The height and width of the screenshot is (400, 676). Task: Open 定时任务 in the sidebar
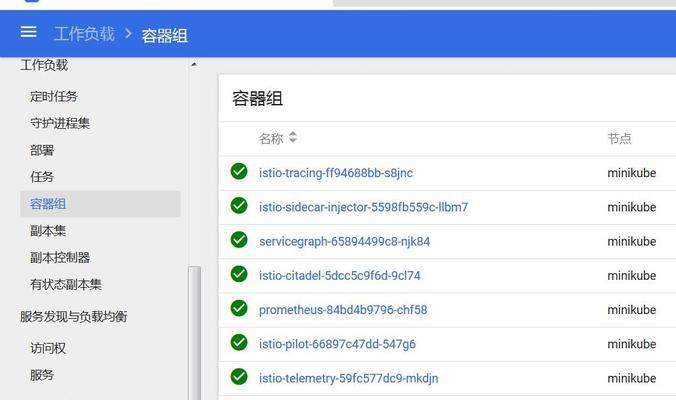[x=54, y=96]
